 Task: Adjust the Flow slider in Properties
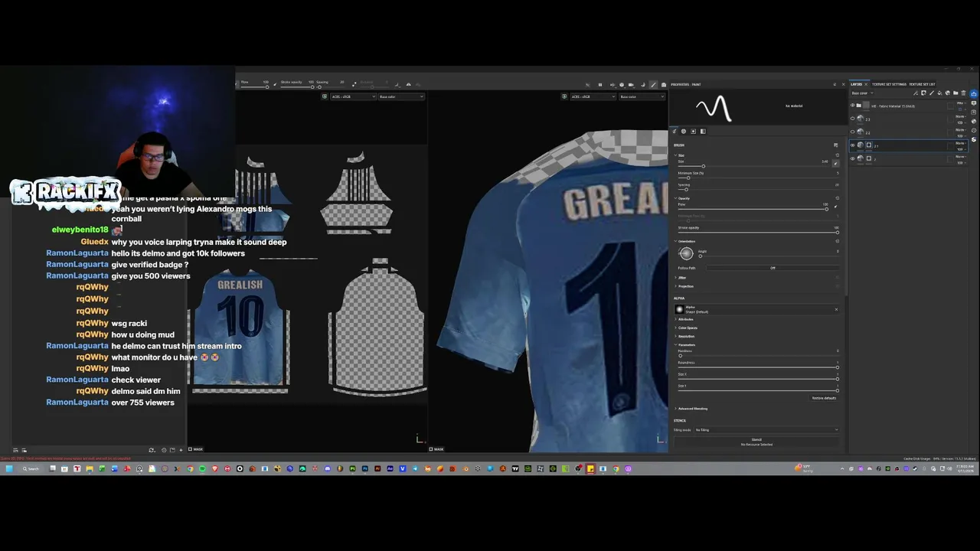[x=752, y=210]
